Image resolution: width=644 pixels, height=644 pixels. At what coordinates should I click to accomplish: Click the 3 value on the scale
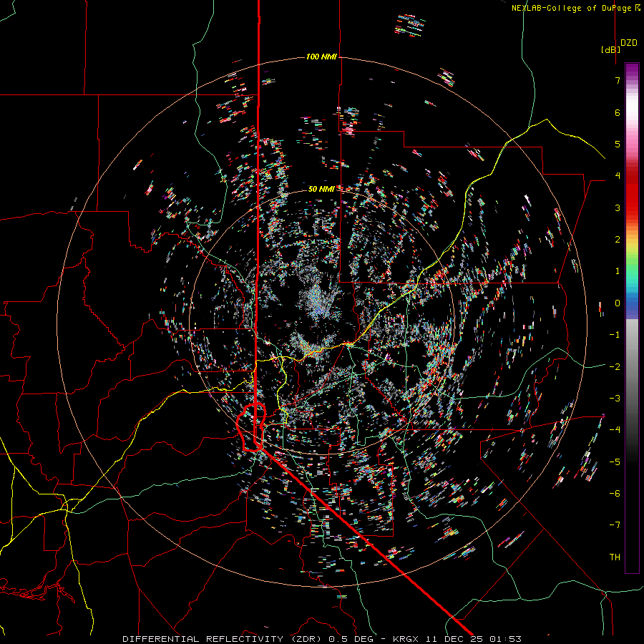(618, 208)
